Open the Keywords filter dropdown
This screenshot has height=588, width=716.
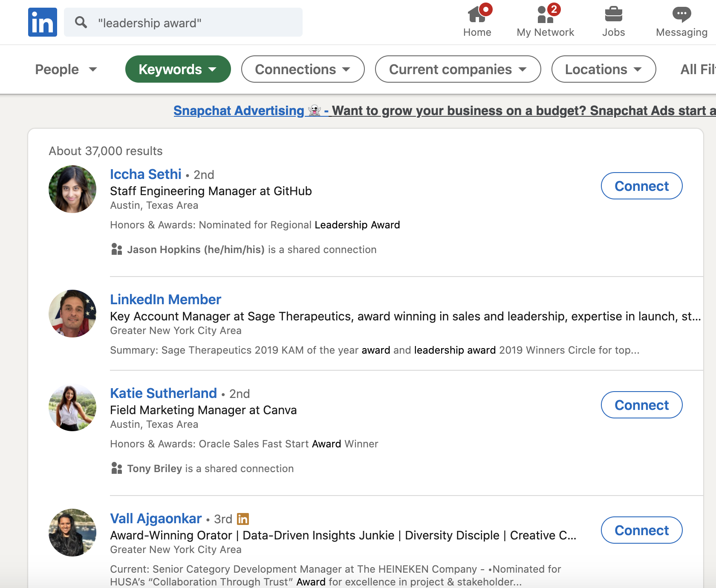coord(178,69)
